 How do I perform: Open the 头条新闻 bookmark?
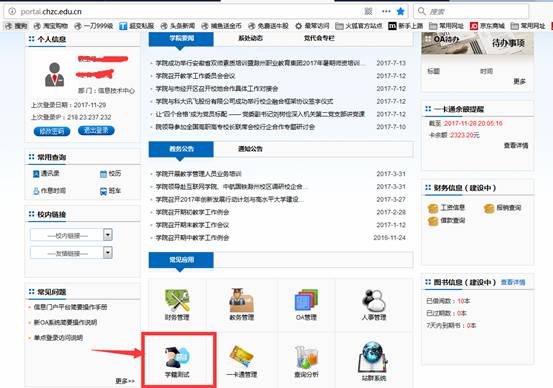[178, 26]
